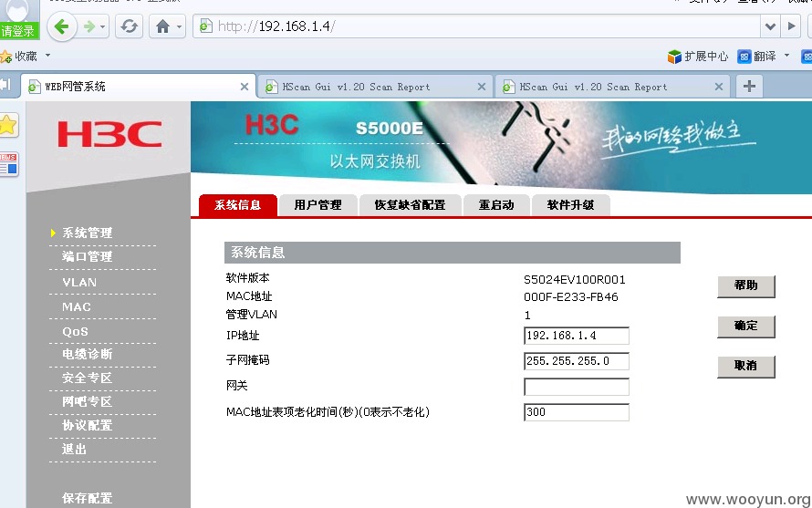The image size is (812, 508).
Task: Click the address bar showing 192.168.1.4
Action: point(476,26)
